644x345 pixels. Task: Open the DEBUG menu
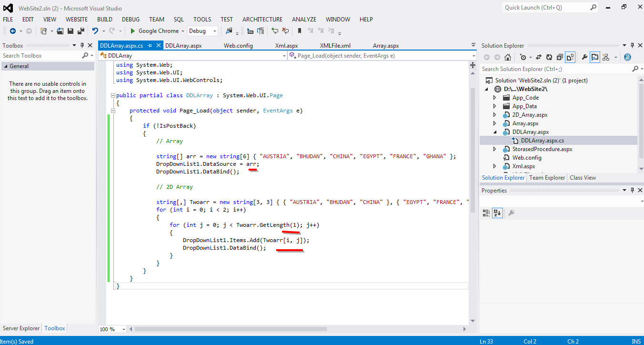pyautogui.click(x=131, y=19)
